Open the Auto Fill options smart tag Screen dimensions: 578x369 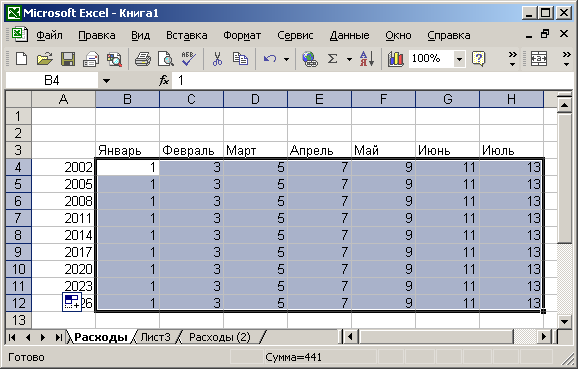(x=72, y=302)
